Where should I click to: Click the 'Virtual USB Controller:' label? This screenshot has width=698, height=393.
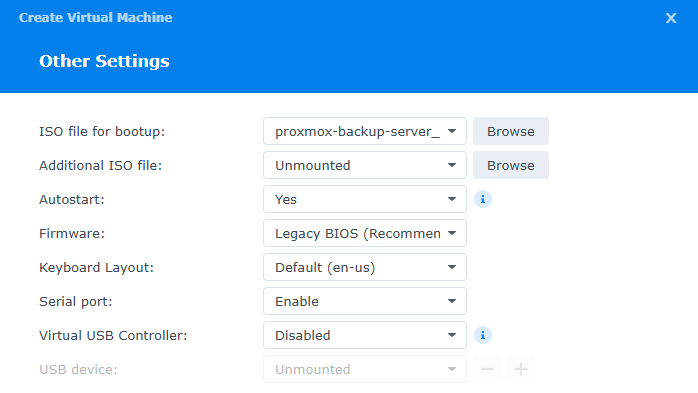pyautogui.click(x=113, y=335)
